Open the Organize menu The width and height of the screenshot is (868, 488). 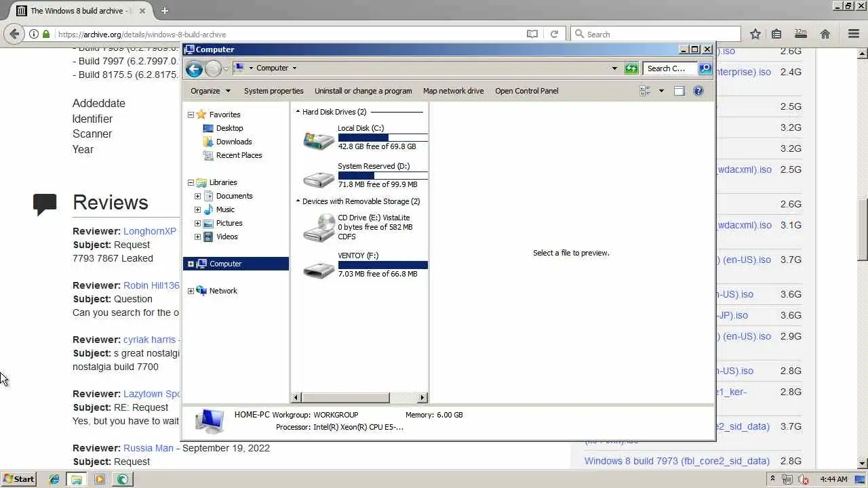(x=210, y=91)
